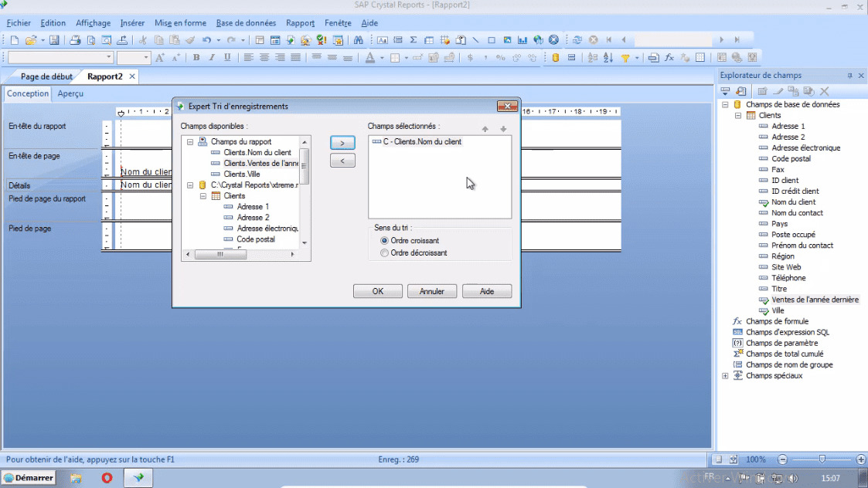The width and height of the screenshot is (868, 488).
Task: Click the save report toolbar icon
Action: pyautogui.click(x=54, y=40)
